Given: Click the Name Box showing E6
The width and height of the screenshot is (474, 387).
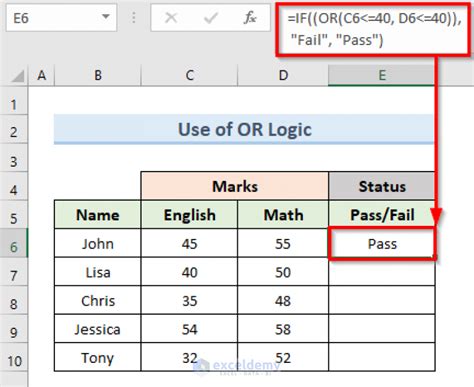Looking at the screenshot, I should pyautogui.click(x=61, y=18).
